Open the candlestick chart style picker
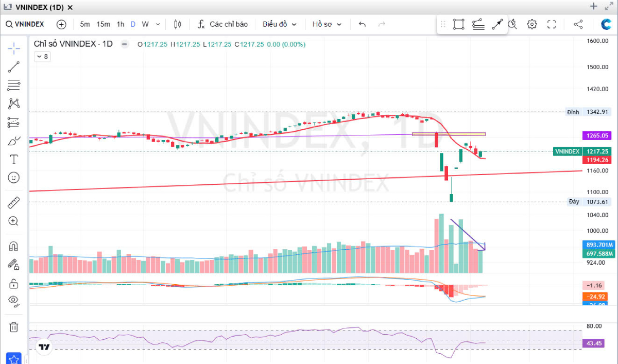Viewport: 618px width, 364px height. point(178,24)
